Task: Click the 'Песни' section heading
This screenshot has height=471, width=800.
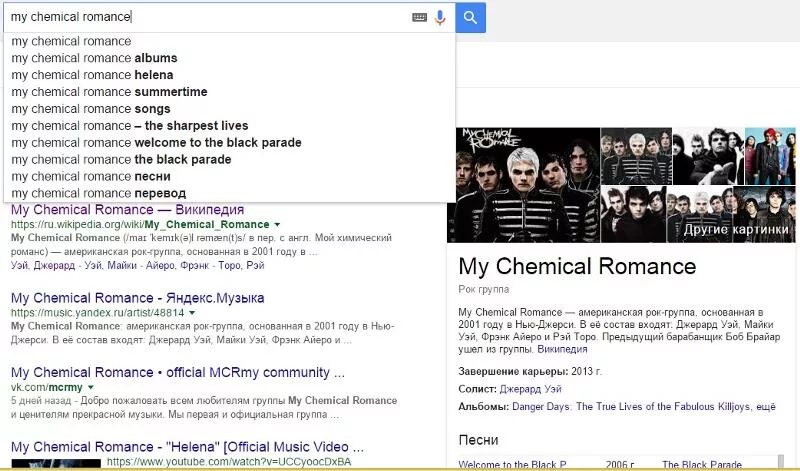Action: click(x=478, y=440)
